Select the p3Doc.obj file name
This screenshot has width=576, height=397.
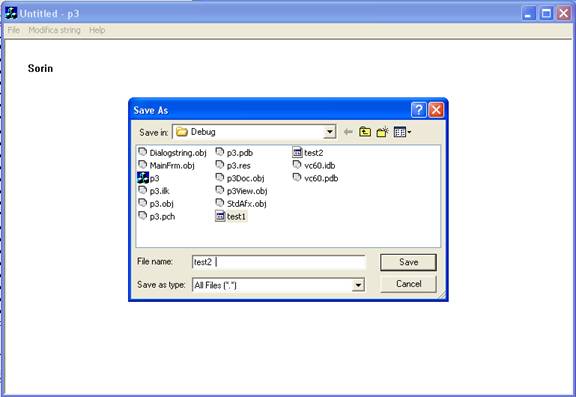coord(245,178)
